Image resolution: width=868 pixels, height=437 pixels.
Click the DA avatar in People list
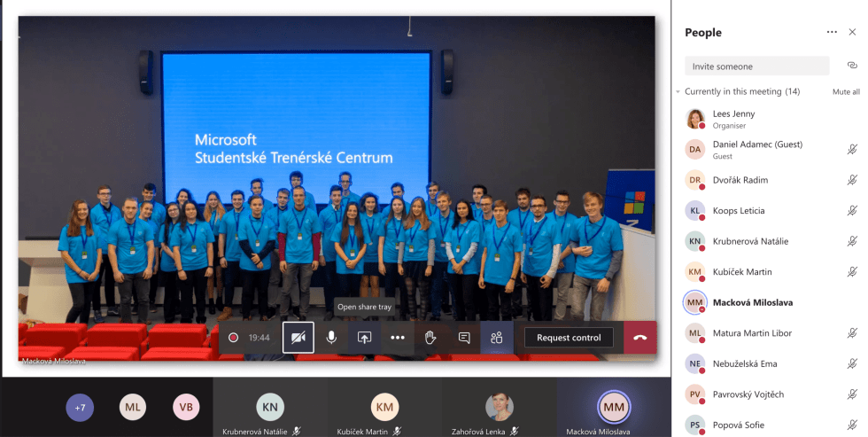(694, 150)
